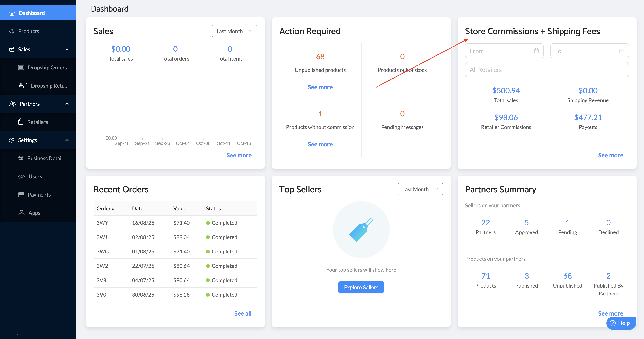
Task: Click the Business Detail bank icon
Action: coord(21,158)
